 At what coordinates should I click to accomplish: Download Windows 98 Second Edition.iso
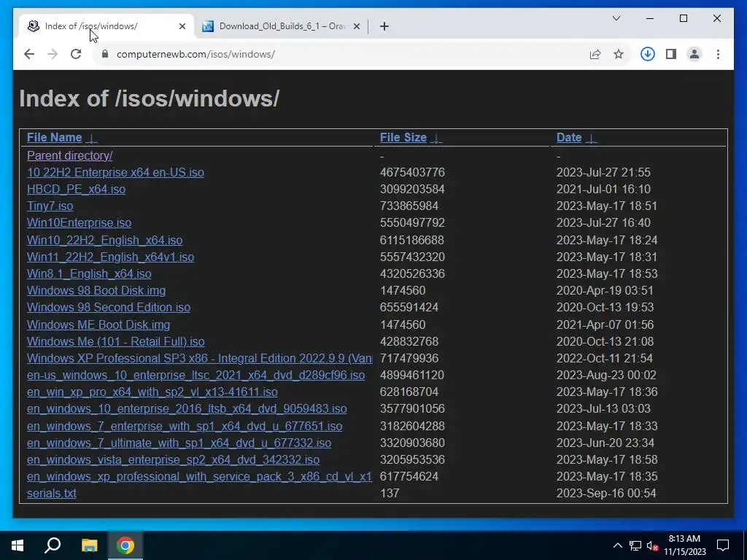(109, 308)
